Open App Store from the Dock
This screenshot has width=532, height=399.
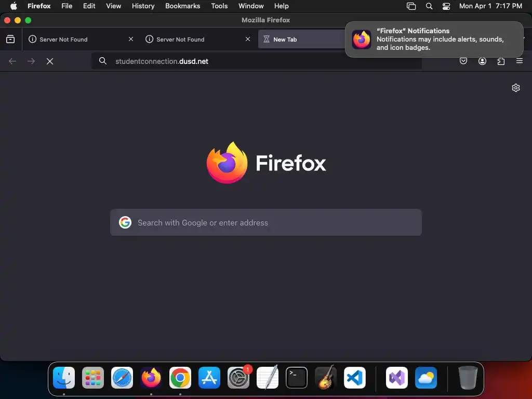[209, 378]
